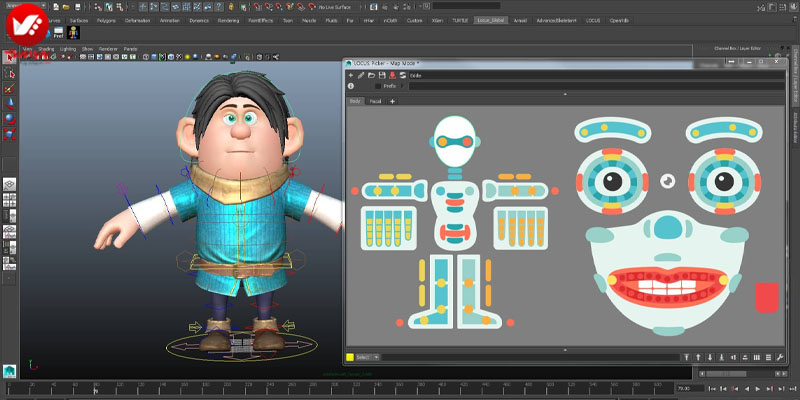
Task: Toggle the Prefix checkbox in LOCUS Picker
Action: pos(378,86)
